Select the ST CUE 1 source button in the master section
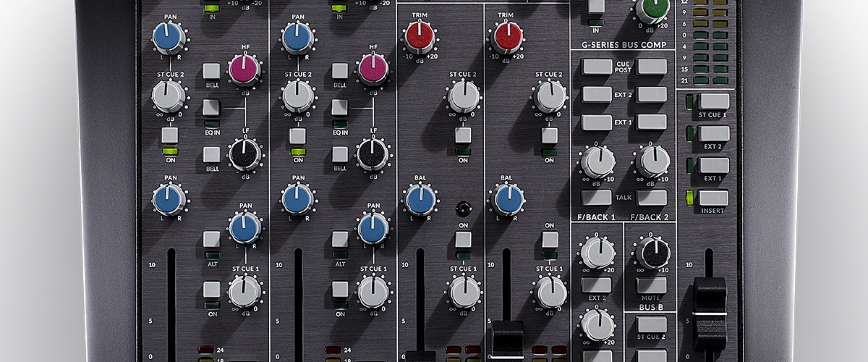Screen dimensions: 868x362 tap(713, 101)
